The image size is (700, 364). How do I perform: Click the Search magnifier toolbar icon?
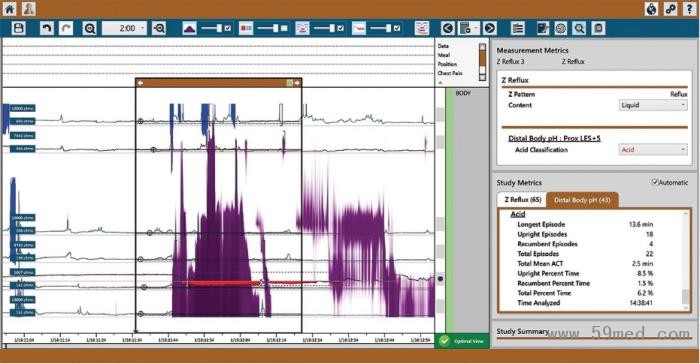(x=579, y=28)
